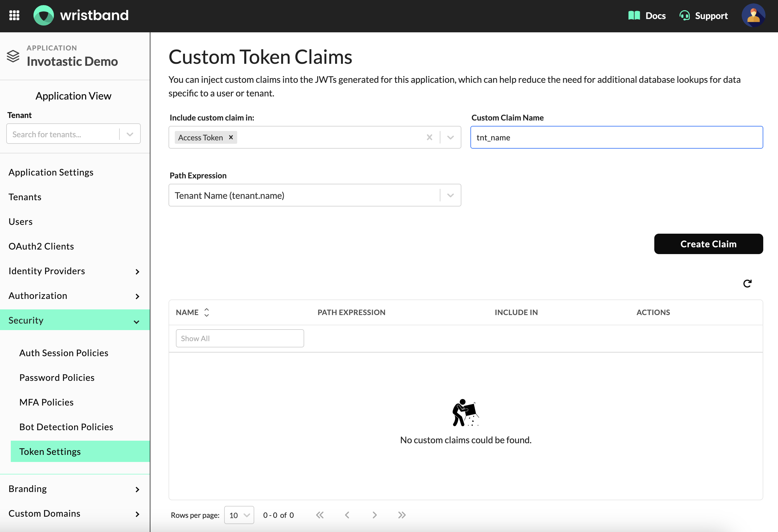The height and width of the screenshot is (532, 778).
Task: Click the 0 - 0 of 0 count
Action: click(278, 515)
